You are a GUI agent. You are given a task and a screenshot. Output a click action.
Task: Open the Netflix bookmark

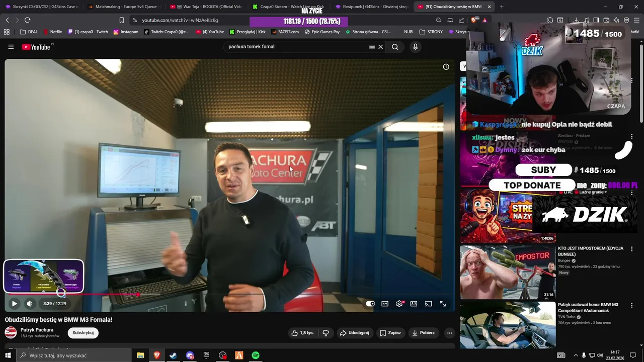[52, 32]
